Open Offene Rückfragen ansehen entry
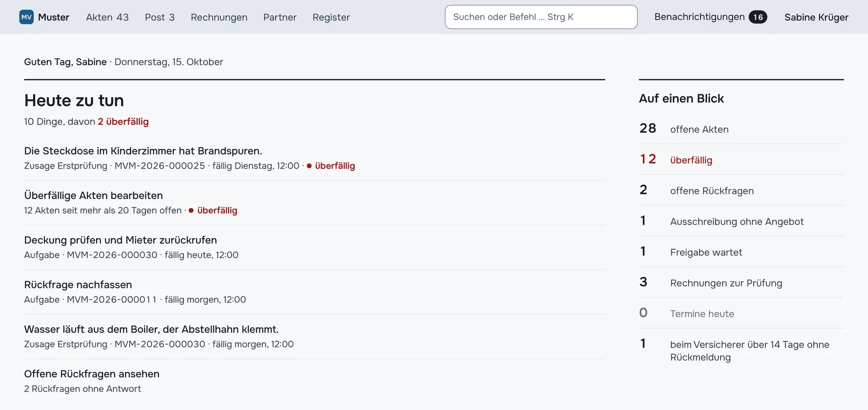The height and width of the screenshot is (410, 868). (x=315, y=381)
